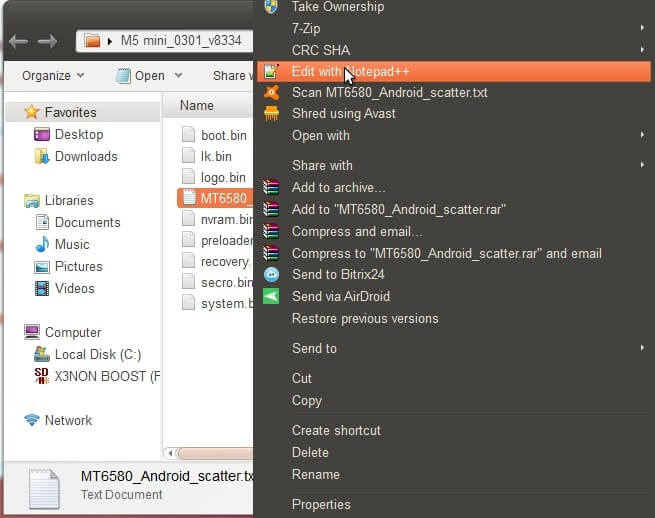
Task: Click the notepad icon on Open button
Action: (123, 76)
